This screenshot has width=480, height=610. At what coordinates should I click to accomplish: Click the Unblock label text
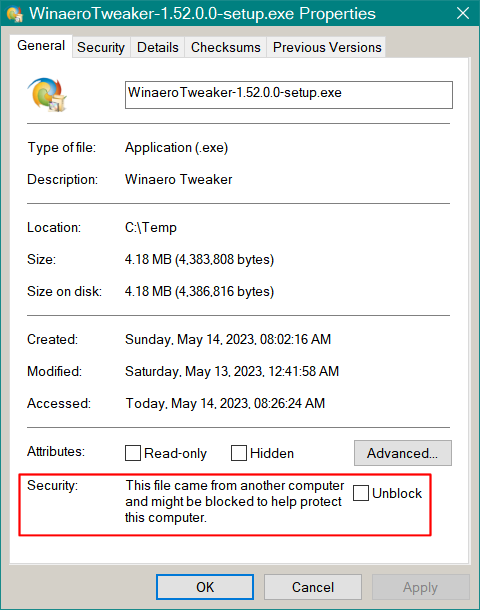click(x=397, y=493)
